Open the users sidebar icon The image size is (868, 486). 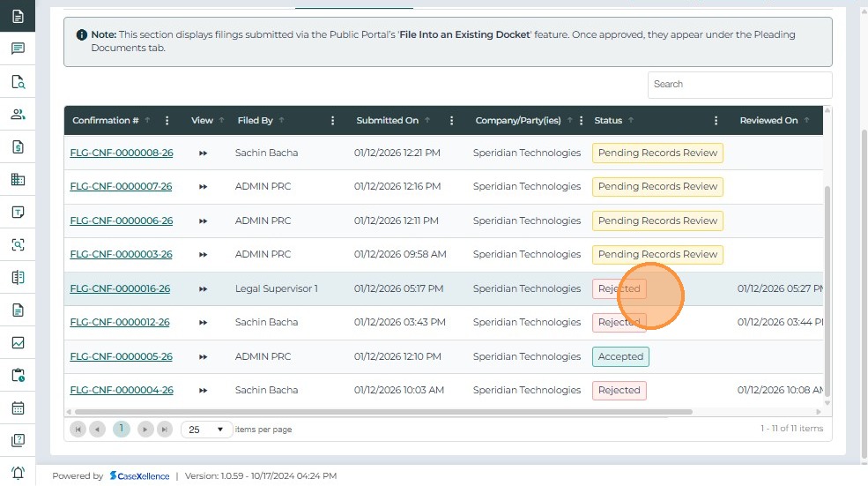(x=18, y=114)
